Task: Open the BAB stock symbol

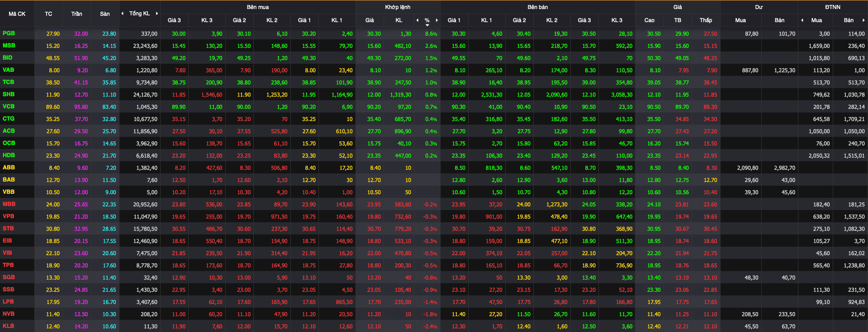Action: click(x=9, y=180)
